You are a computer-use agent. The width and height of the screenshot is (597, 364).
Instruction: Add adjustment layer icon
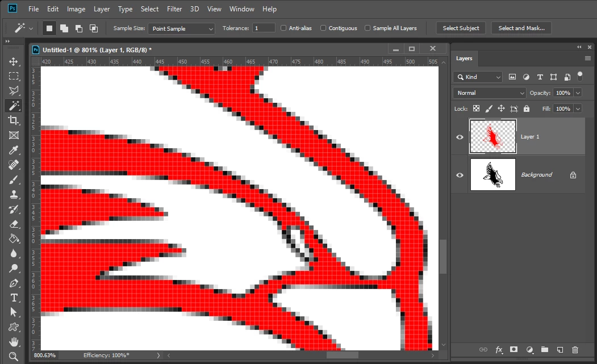point(529,350)
